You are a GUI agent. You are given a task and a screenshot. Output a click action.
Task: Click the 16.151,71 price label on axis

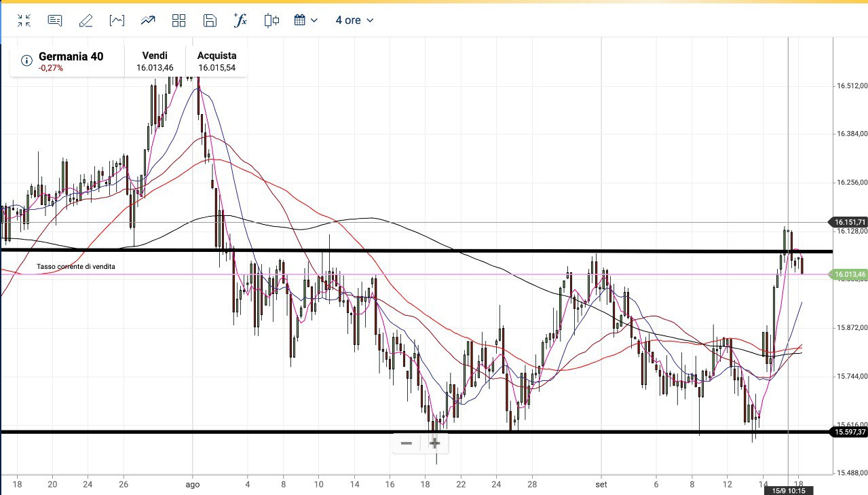click(x=849, y=222)
